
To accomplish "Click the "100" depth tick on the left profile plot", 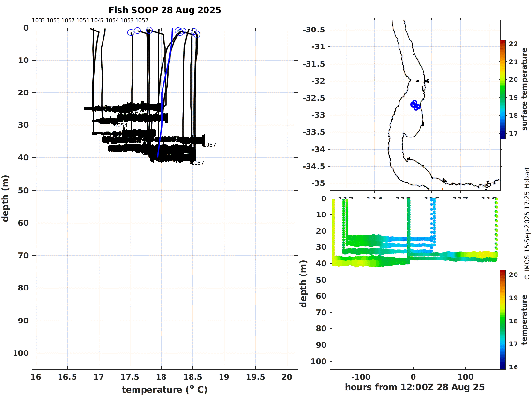I will 21,353.
